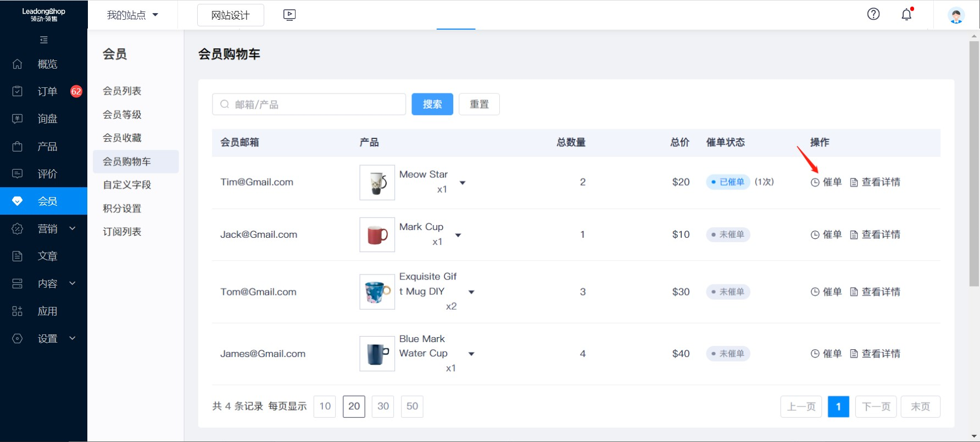
Task: Expand the Meow Star product arrow
Action: coord(463,183)
